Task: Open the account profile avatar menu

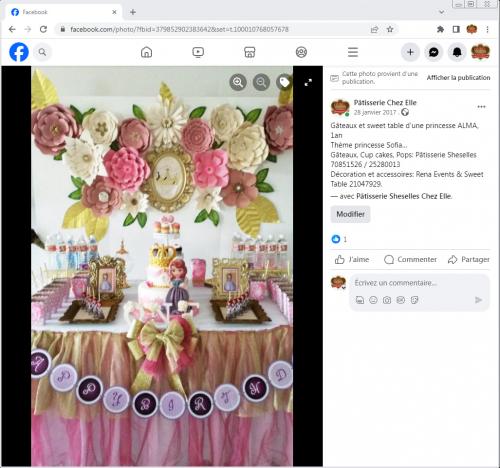Action: click(x=480, y=52)
